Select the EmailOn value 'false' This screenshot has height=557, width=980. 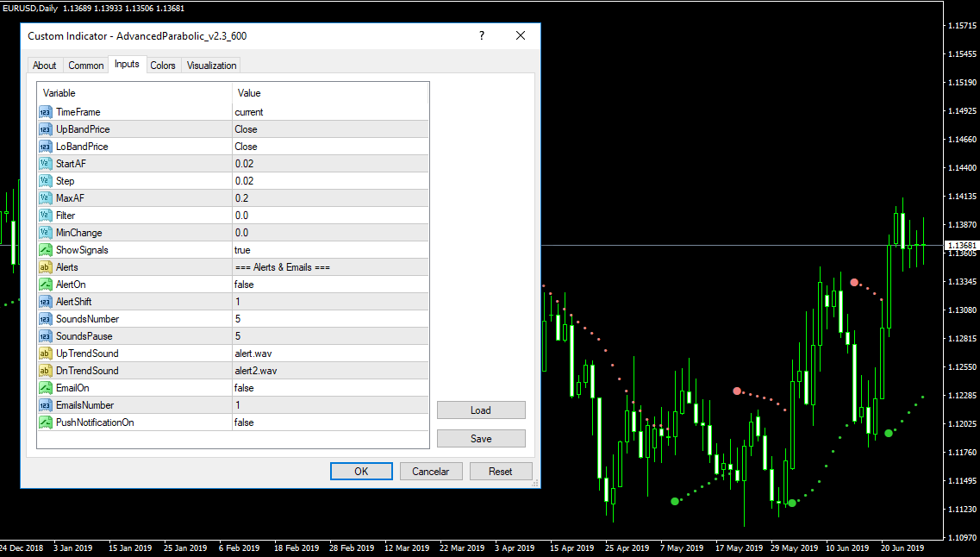pyautogui.click(x=244, y=388)
